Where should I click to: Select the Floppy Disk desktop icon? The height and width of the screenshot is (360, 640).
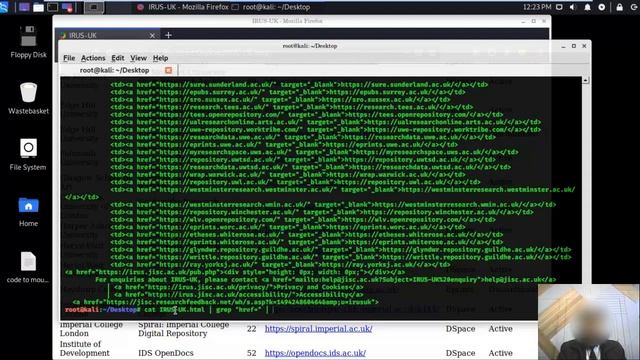[x=28, y=42]
